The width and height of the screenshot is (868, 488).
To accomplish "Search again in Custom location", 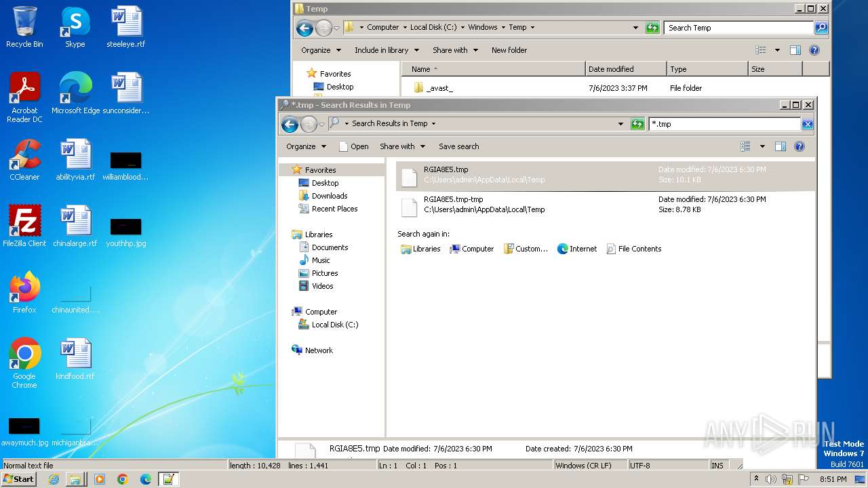I will (x=526, y=249).
